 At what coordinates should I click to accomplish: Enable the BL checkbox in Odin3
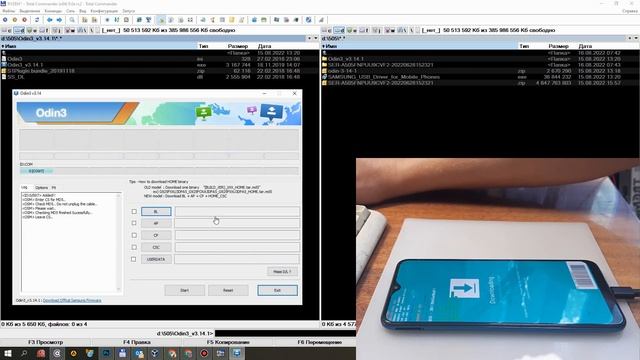(134, 211)
